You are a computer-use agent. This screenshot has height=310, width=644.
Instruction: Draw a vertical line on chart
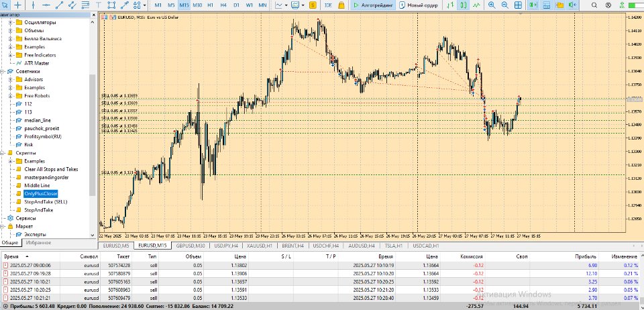tap(34, 5)
